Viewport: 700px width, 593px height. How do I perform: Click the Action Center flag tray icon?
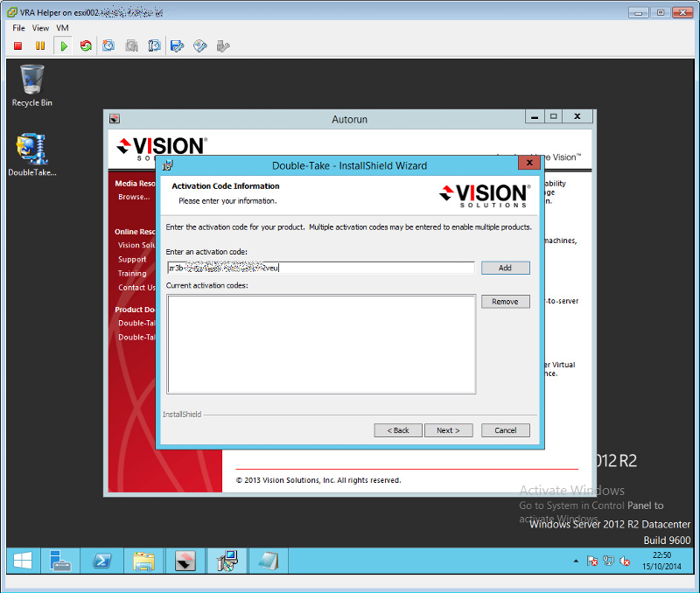click(592, 561)
